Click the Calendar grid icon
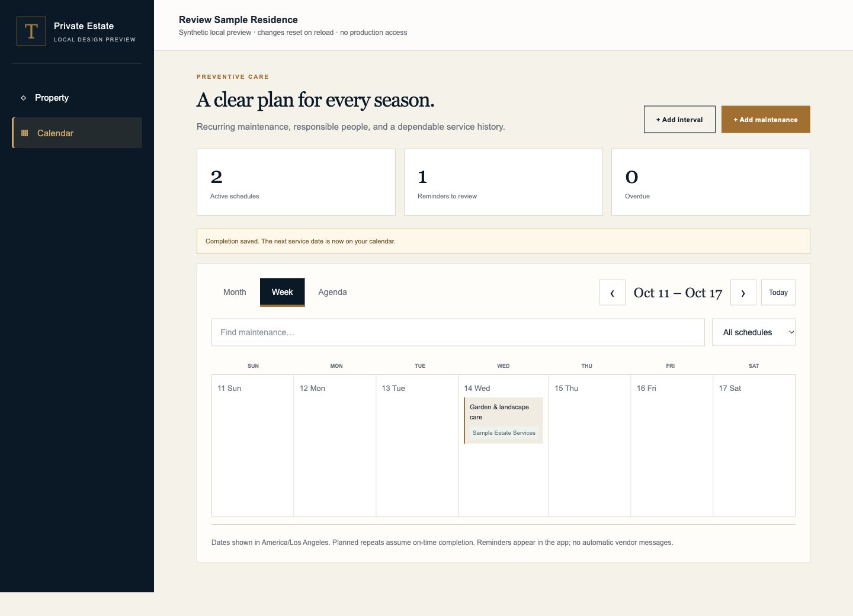Screen dimensions: 853x616 pos(25,133)
